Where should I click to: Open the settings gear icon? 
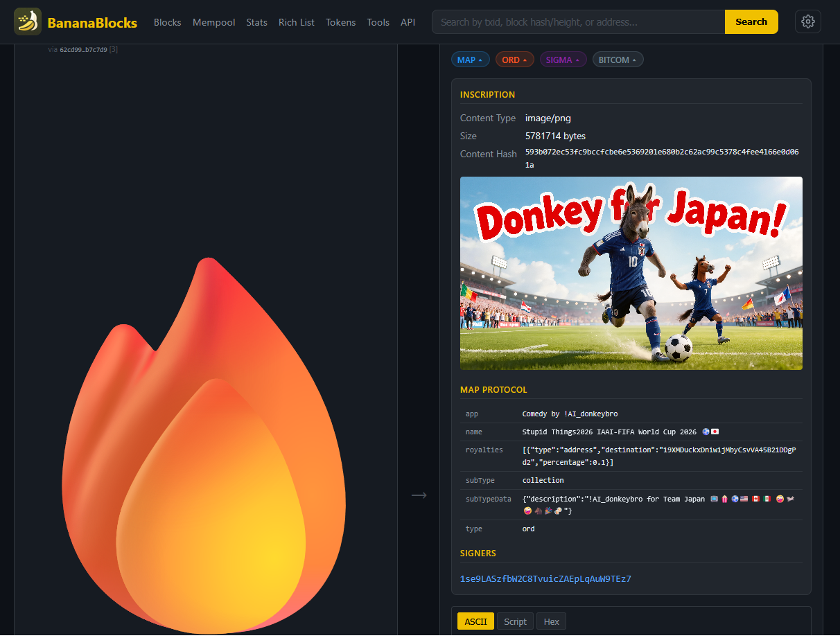[x=807, y=22]
